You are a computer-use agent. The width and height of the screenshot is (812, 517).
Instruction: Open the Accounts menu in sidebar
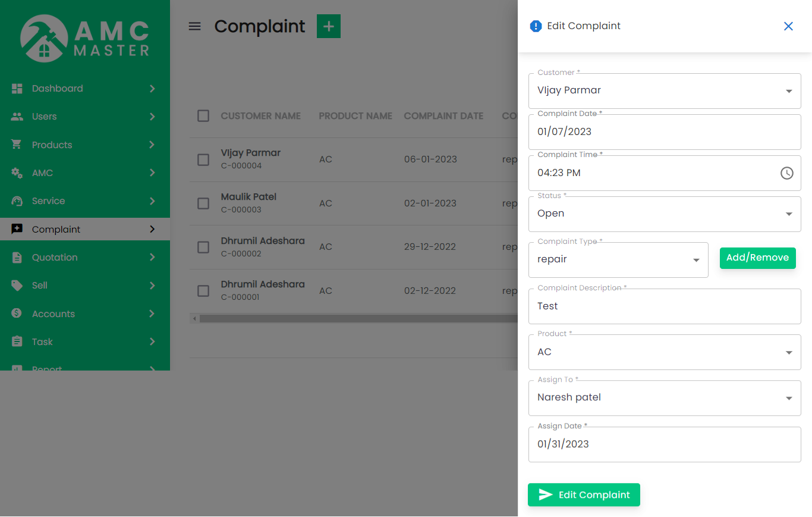(53, 314)
